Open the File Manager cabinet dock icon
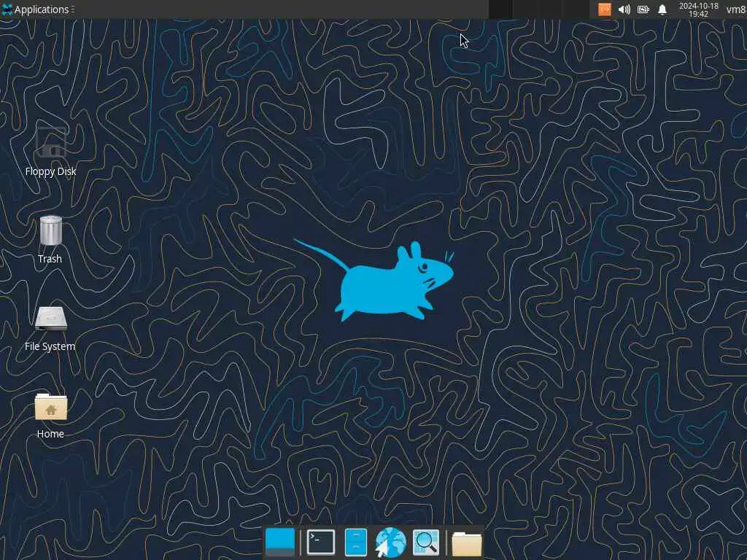This screenshot has height=560, width=747. pyautogui.click(x=355, y=542)
